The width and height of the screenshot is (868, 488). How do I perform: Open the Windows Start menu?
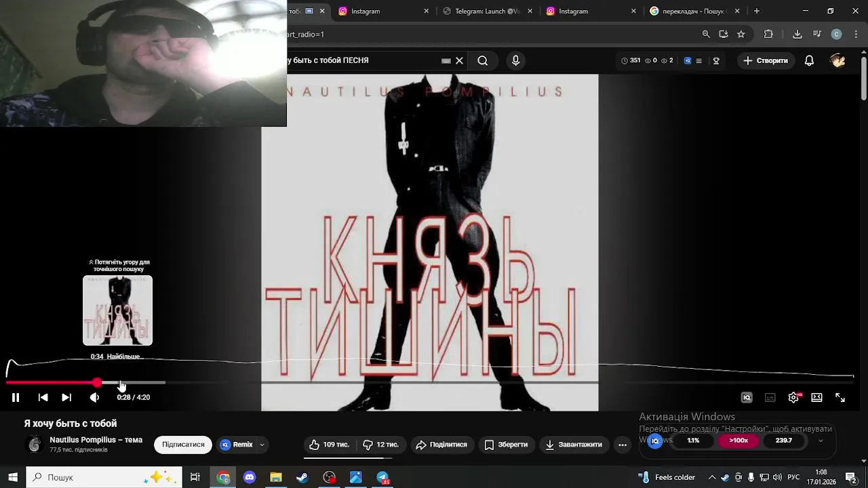point(13,477)
